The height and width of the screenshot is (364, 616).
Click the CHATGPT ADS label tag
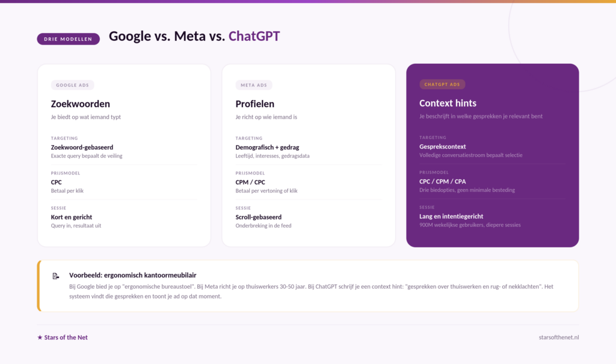(442, 84)
